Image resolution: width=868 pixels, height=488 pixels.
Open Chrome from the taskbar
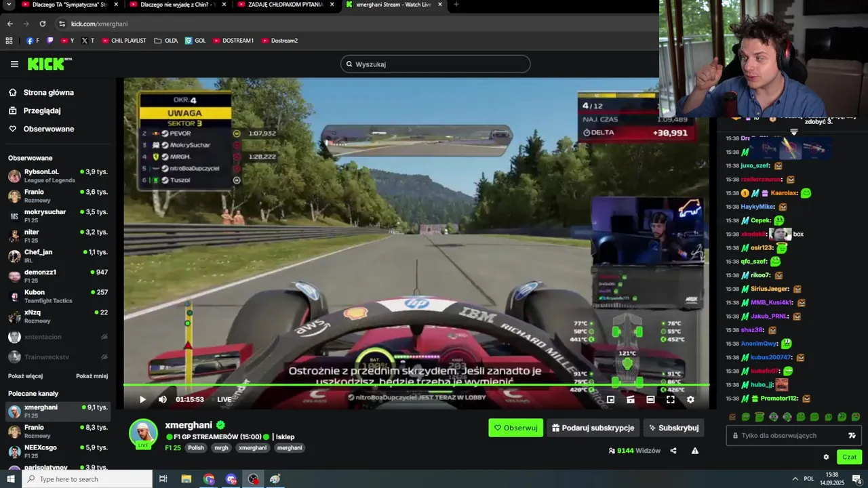click(x=209, y=479)
